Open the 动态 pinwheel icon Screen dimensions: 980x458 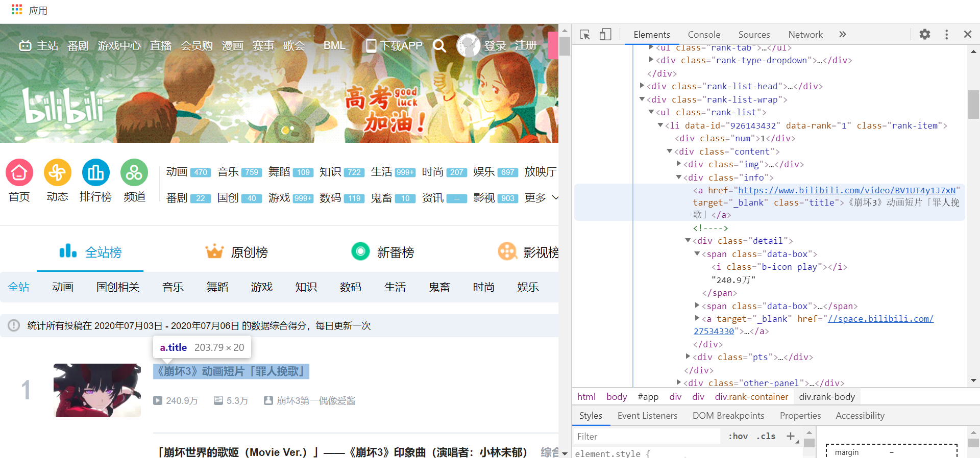(x=57, y=172)
